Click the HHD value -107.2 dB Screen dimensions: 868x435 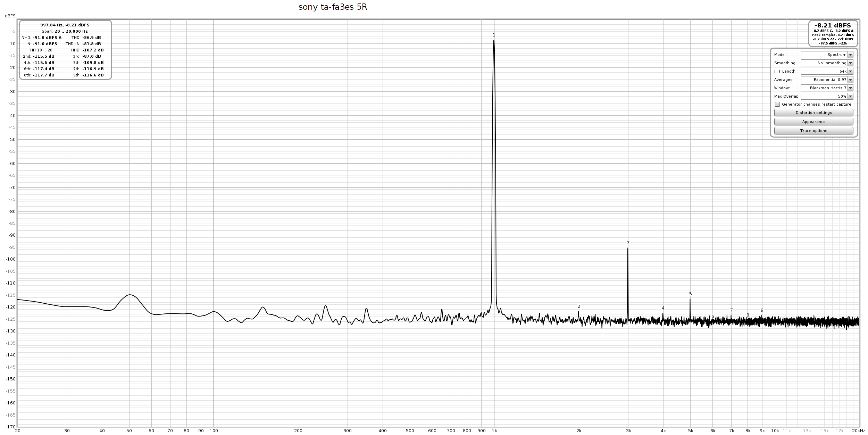pyautogui.click(x=93, y=50)
